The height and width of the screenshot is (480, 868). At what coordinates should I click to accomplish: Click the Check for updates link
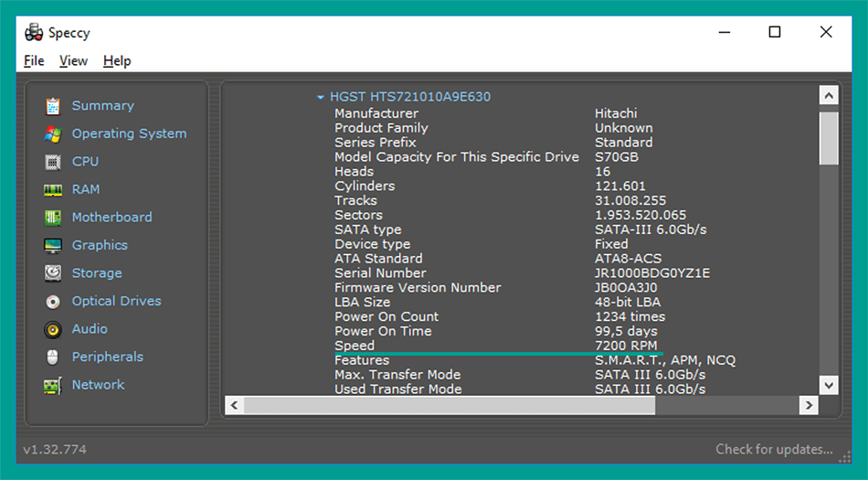(774, 449)
